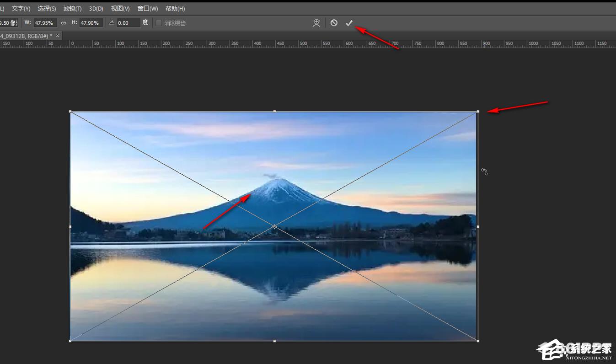Click the top-middle transform edge handle
616x364 pixels.
[274, 111]
